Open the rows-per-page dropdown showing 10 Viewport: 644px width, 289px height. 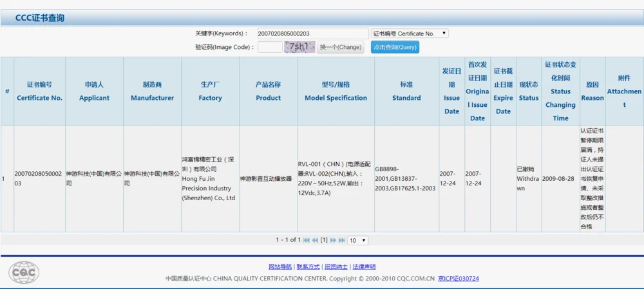(x=357, y=241)
